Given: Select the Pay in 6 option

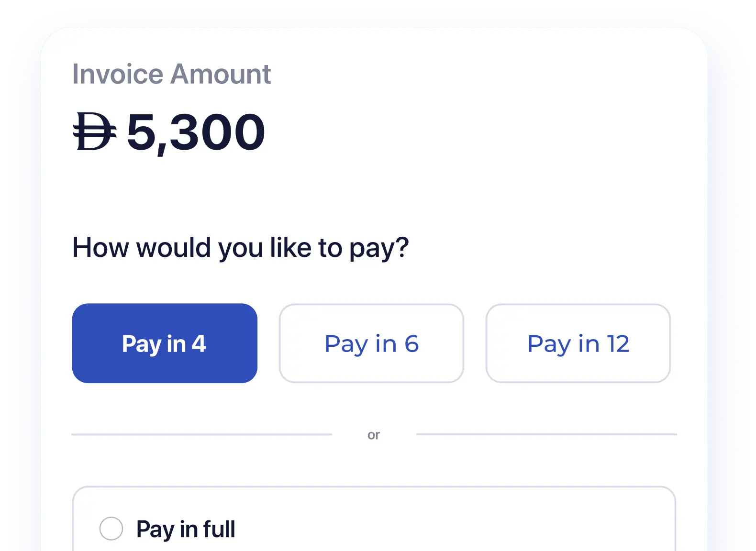Looking at the screenshot, I should click(x=371, y=343).
